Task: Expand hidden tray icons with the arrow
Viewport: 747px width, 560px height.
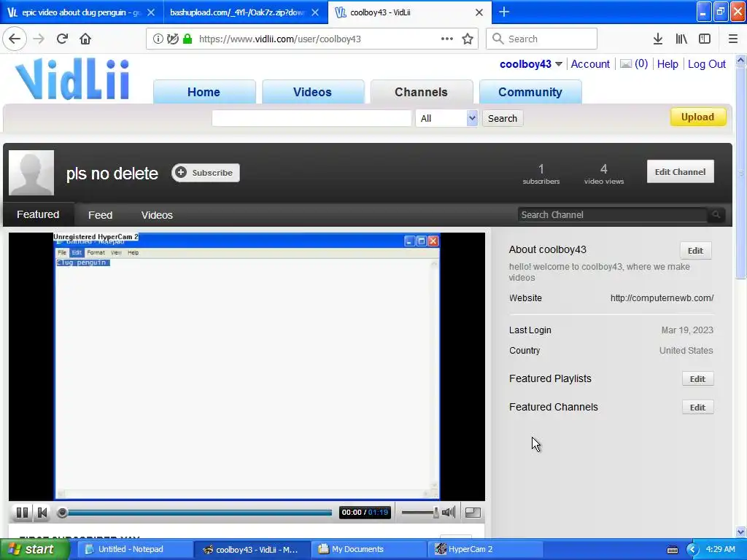Action: (692, 550)
